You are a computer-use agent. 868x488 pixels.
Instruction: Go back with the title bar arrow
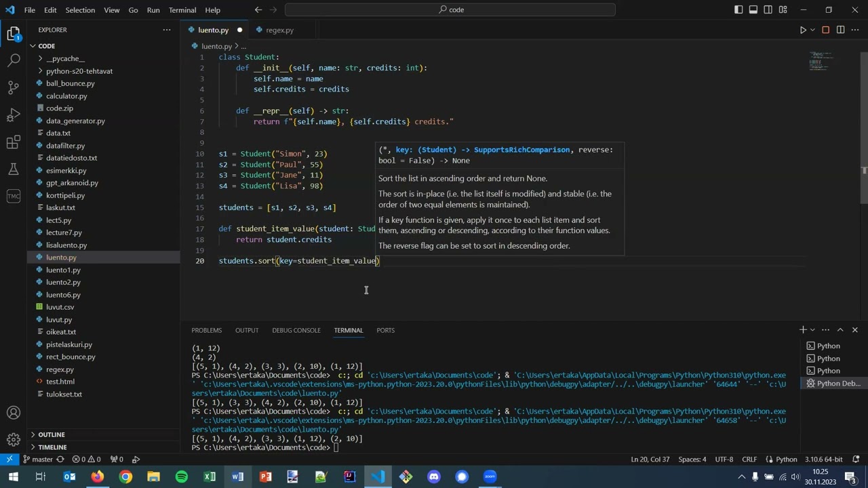[258, 9]
